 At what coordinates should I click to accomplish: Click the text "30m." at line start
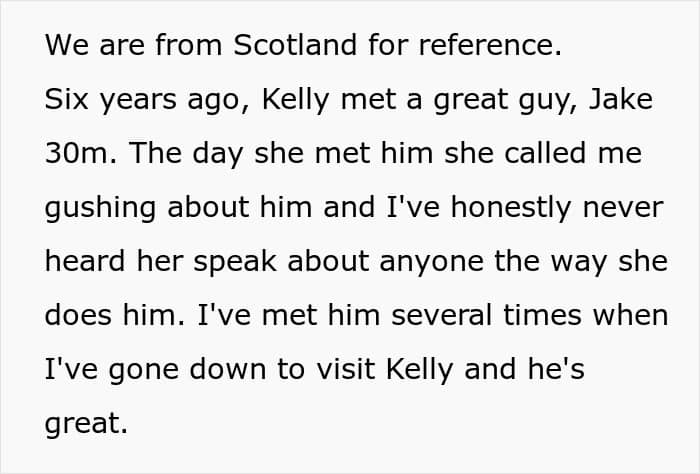(81, 153)
